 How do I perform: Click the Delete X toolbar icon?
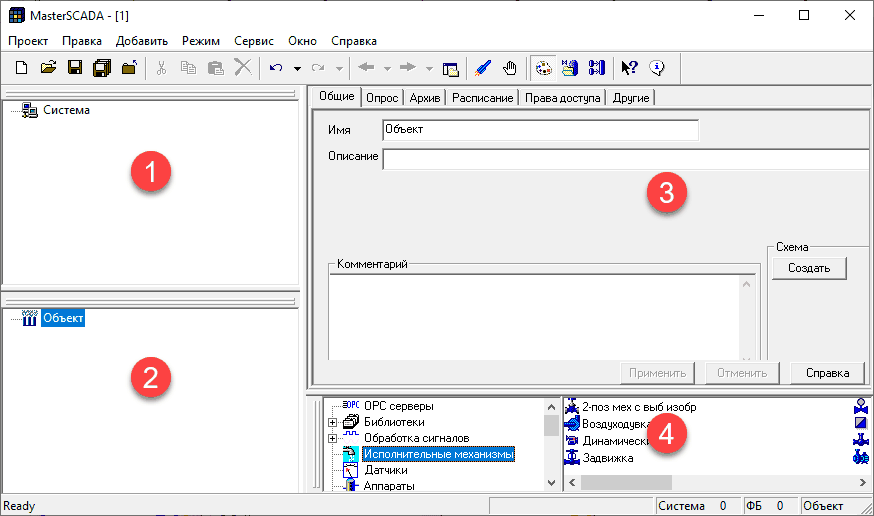tap(242, 67)
